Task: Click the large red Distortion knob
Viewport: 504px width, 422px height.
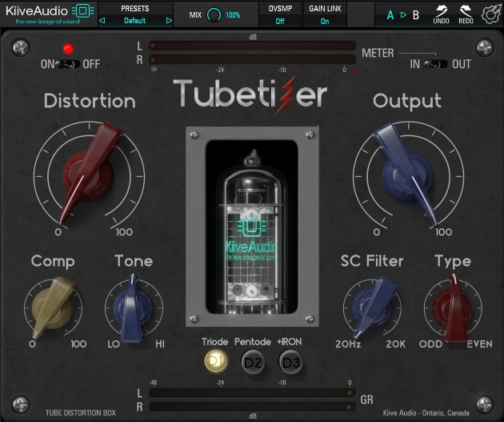Action: point(88,175)
